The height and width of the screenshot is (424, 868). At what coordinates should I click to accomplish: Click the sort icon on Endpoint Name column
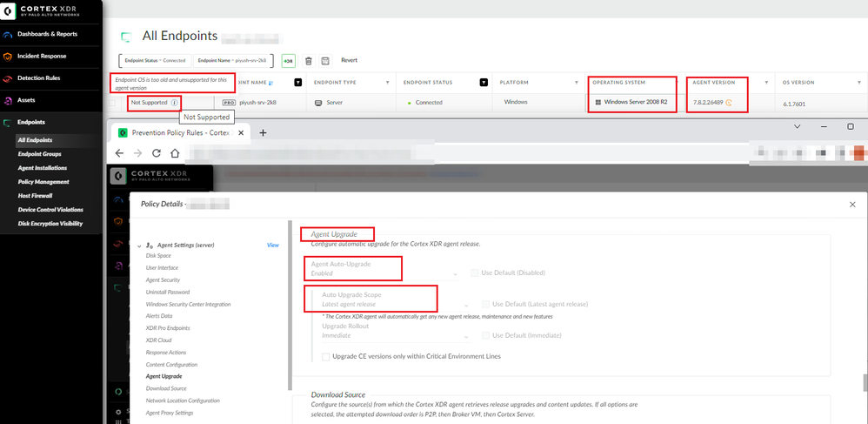[270, 83]
